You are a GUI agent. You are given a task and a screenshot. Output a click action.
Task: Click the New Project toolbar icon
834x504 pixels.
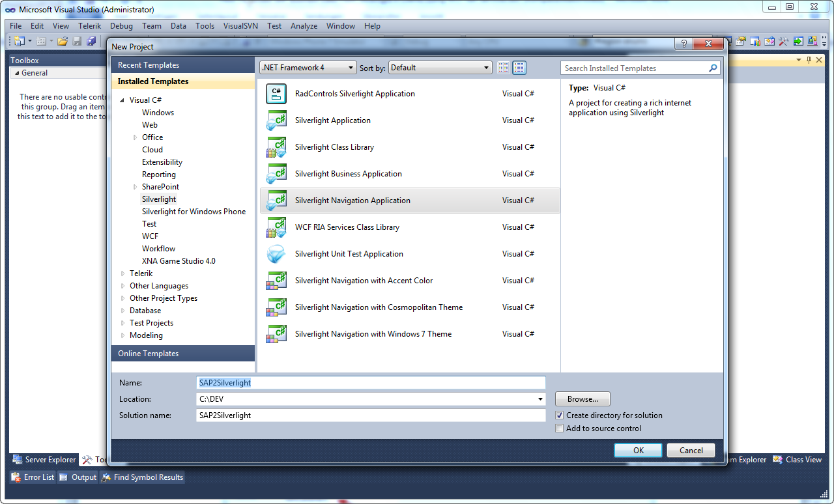18,41
